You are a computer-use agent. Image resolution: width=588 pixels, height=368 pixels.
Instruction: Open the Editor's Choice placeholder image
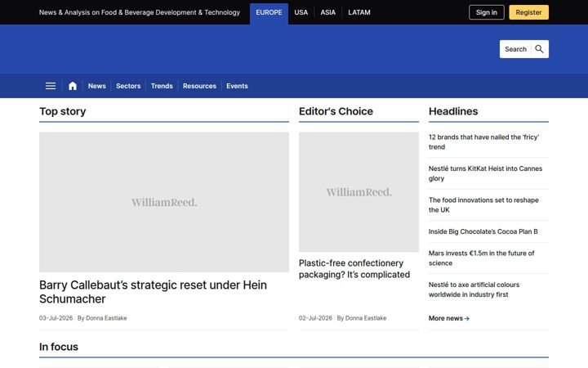(359, 192)
